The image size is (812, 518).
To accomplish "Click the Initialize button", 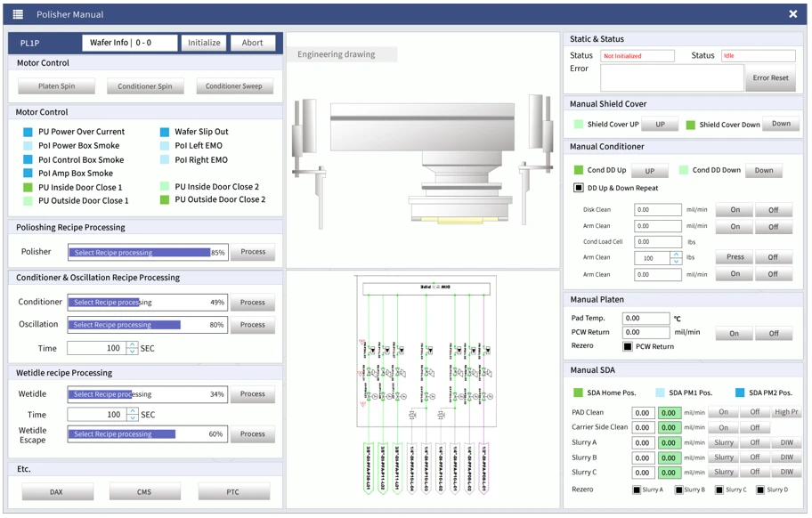I will tap(204, 43).
